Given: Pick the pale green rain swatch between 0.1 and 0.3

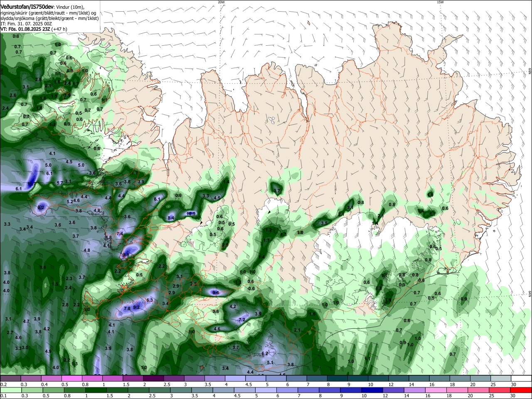Looking at the screenshot, I should [x=10, y=390].
